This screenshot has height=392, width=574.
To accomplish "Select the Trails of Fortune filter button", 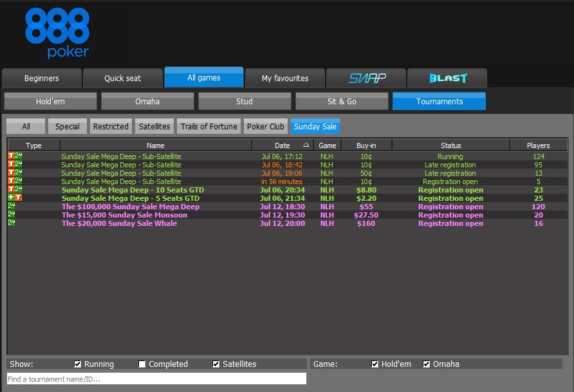I will (x=209, y=126).
